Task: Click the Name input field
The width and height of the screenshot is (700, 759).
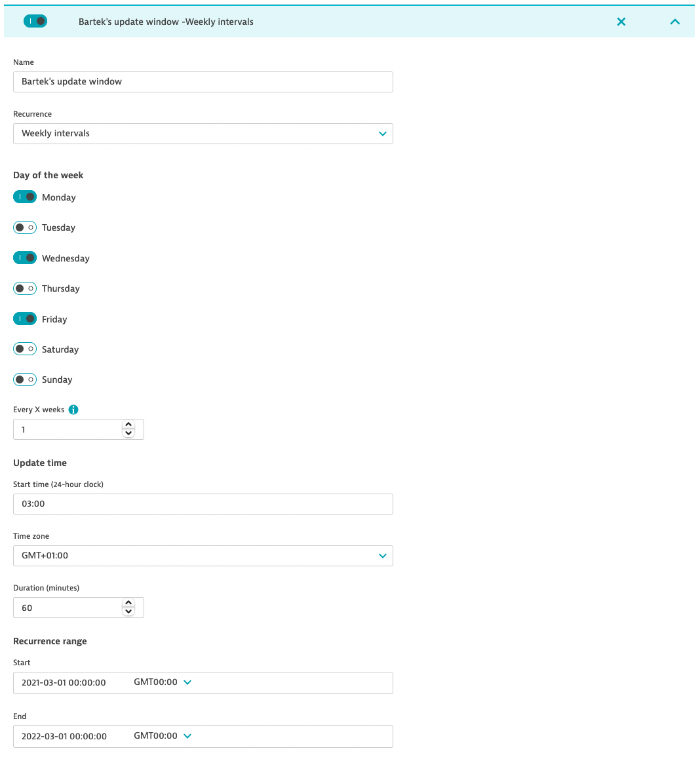Action: (203, 82)
